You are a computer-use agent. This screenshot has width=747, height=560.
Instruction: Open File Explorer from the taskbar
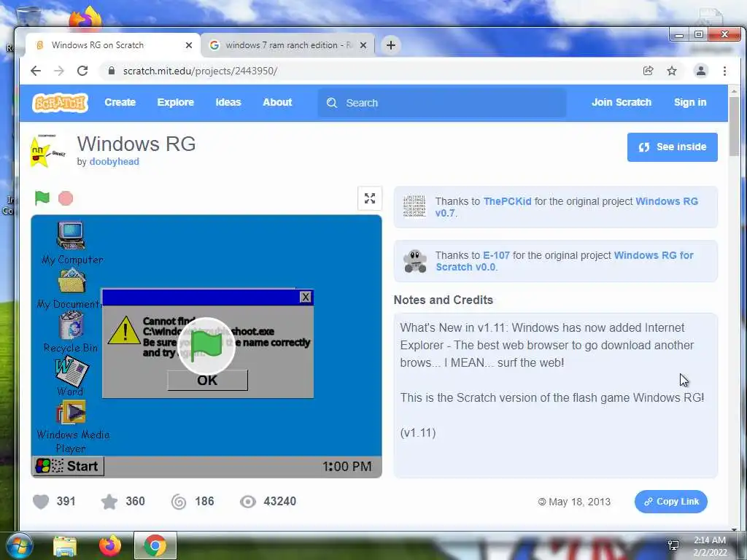click(x=65, y=546)
